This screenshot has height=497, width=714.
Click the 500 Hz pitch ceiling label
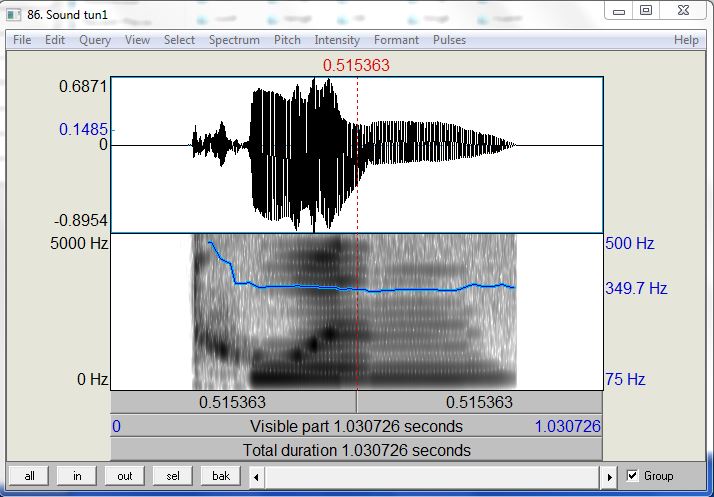[x=630, y=243]
